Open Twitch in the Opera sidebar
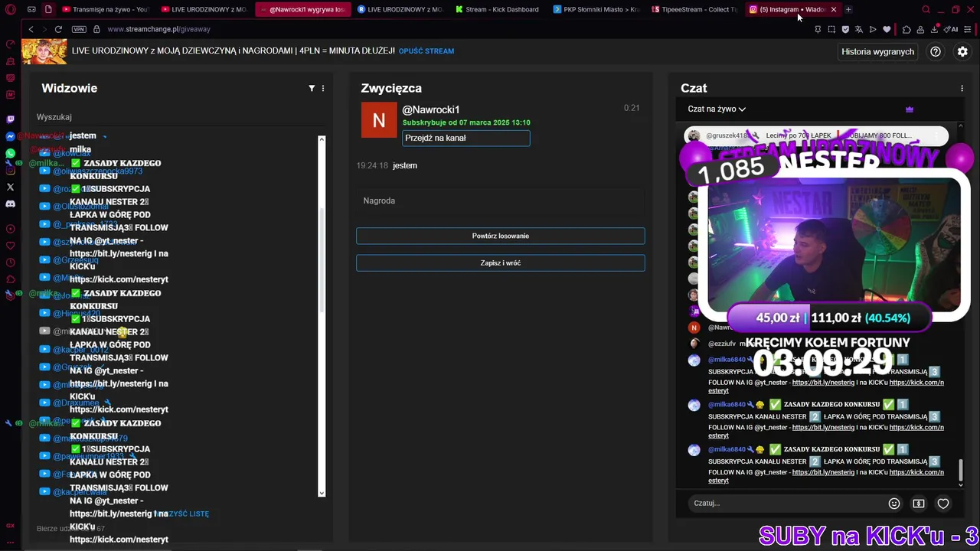980x551 pixels. (10, 119)
